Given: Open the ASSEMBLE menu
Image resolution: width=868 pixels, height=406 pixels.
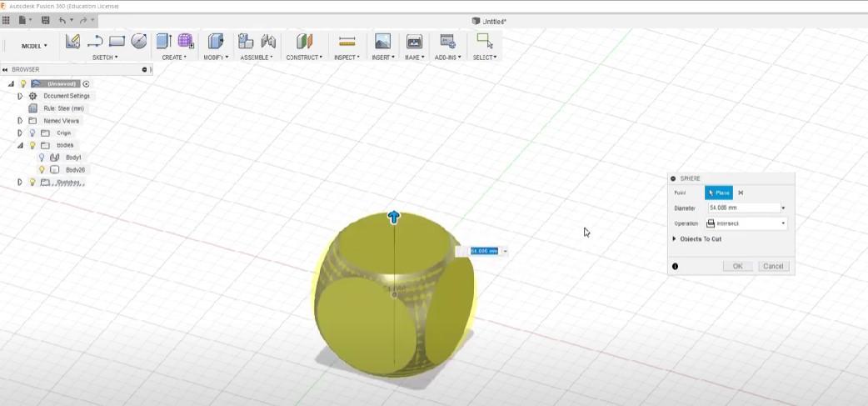Looking at the screenshot, I should (x=257, y=58).
